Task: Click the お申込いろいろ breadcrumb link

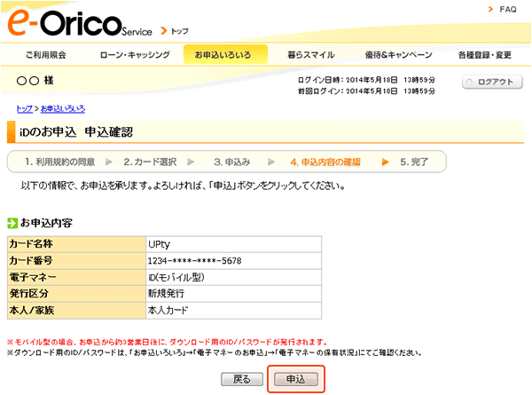Action: 63,108
